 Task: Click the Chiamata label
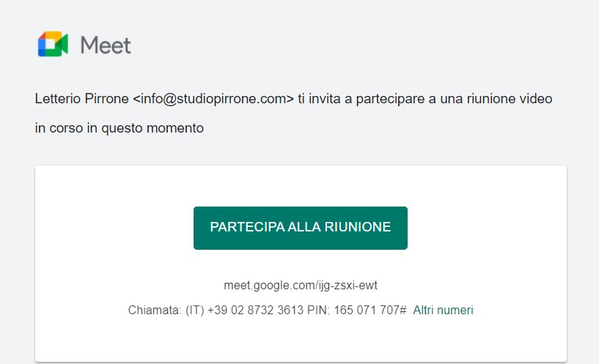point(155,310)
